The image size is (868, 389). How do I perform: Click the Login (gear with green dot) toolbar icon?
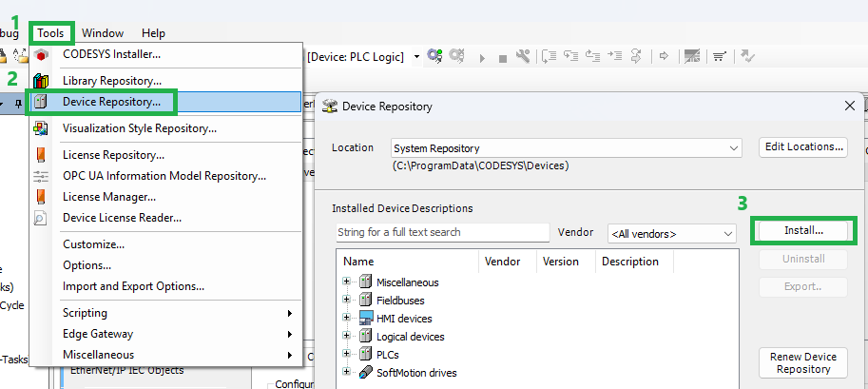[x=434, y=56]
